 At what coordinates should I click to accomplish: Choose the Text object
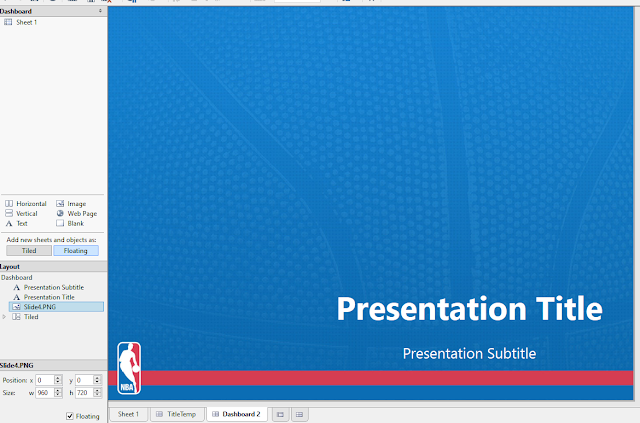pyautogui.click(x=16, y=223)
